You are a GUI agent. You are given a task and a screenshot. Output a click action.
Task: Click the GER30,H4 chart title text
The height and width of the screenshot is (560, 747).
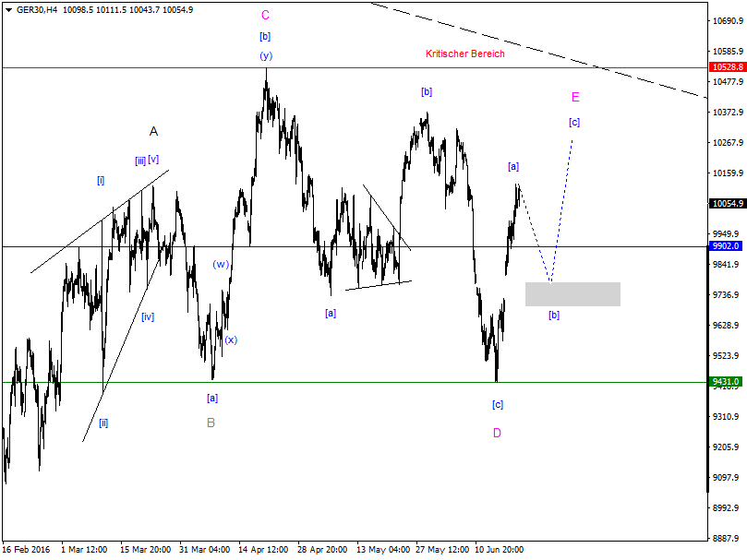[37, 10]
